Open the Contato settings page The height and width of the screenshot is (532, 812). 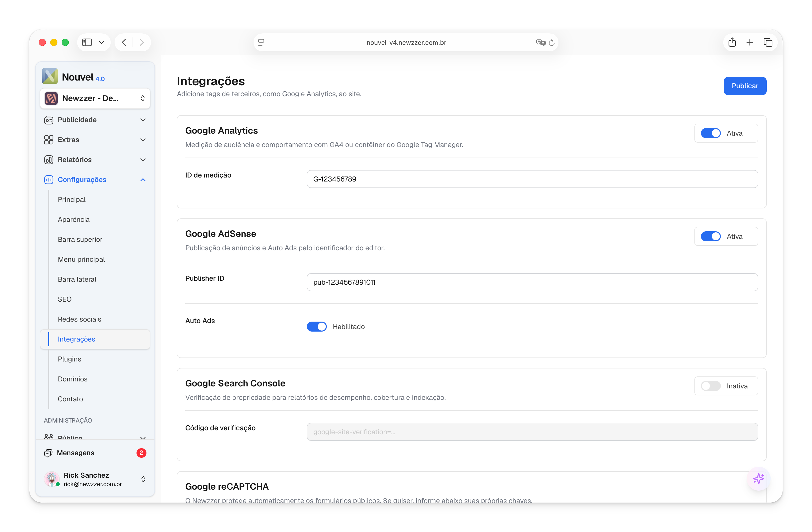(70, 399)
